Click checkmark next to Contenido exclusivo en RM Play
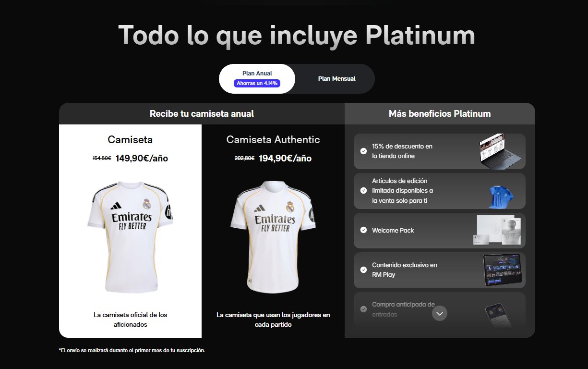Viewport: 588px width, 369px height. pyautogui.click(x=363, y=270)
